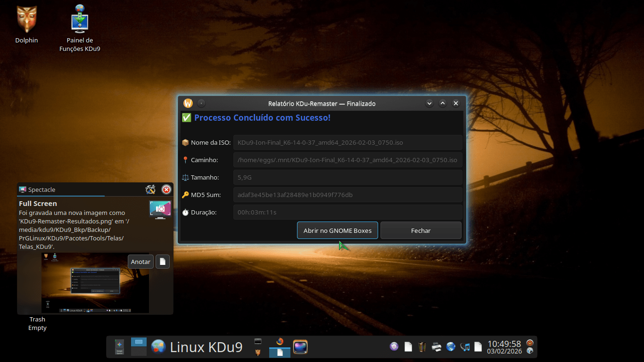This screenshot has height=362, width=644.
Task: Open the Dolphin desktop icon
Action: [26, 20]
